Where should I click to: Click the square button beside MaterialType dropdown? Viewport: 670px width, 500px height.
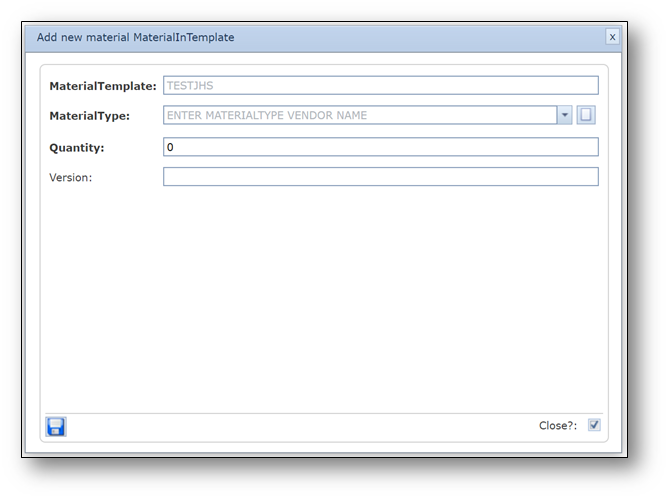pyautogui.click(x=586, y=115)
